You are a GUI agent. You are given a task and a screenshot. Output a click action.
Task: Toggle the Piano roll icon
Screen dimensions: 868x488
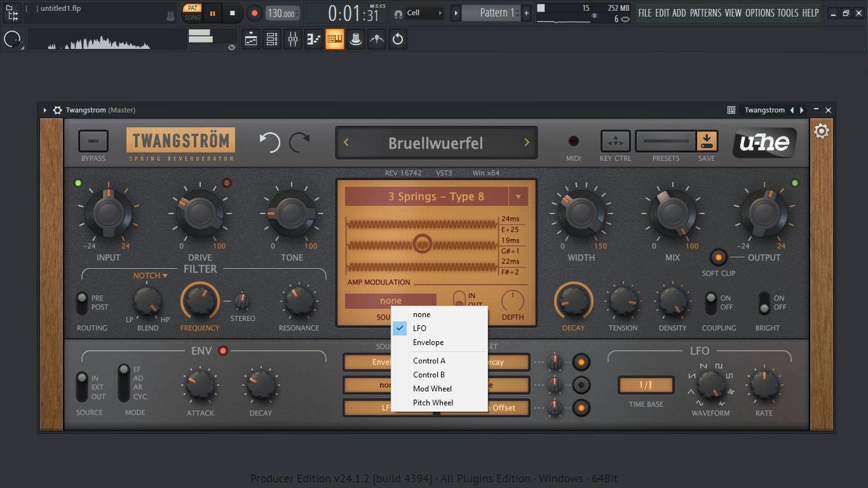(335, 39)
